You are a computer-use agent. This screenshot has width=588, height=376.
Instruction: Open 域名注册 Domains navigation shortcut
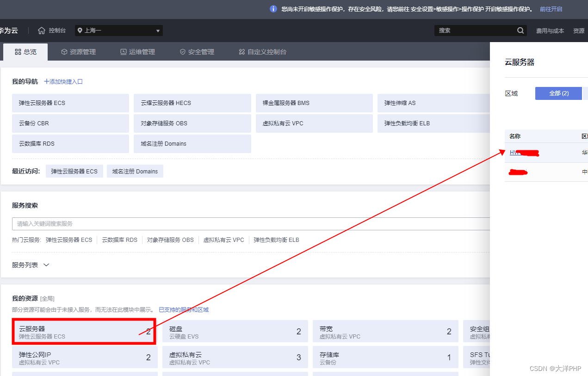point(192,144)
